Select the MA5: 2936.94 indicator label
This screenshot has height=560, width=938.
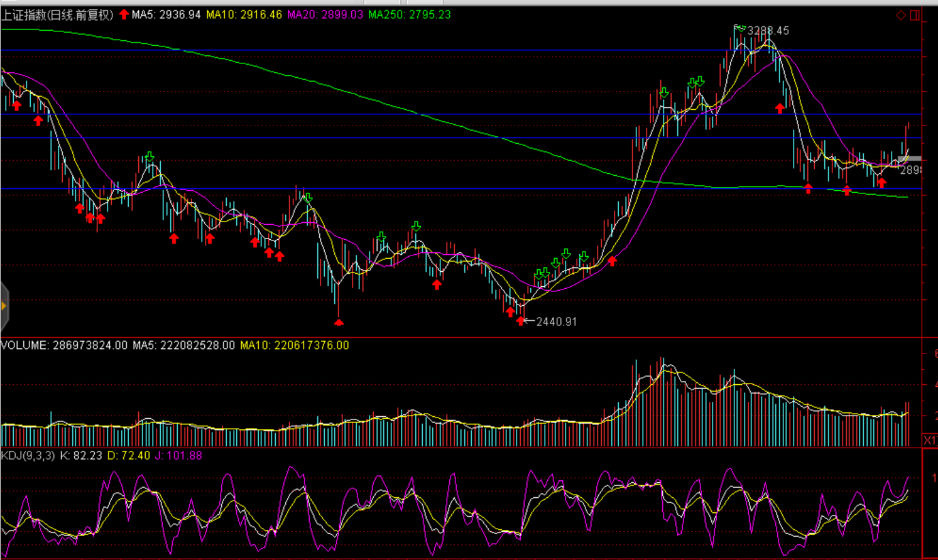tap(166, 14)
